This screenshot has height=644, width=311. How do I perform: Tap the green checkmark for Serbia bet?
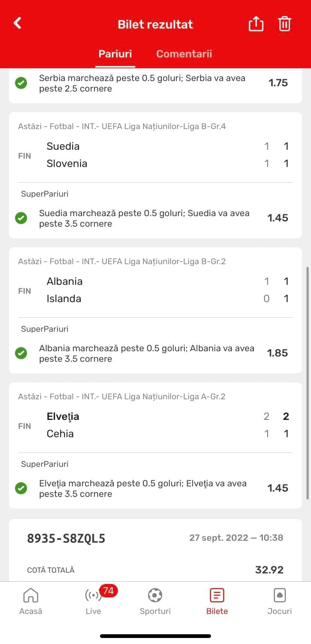point(21,83)
